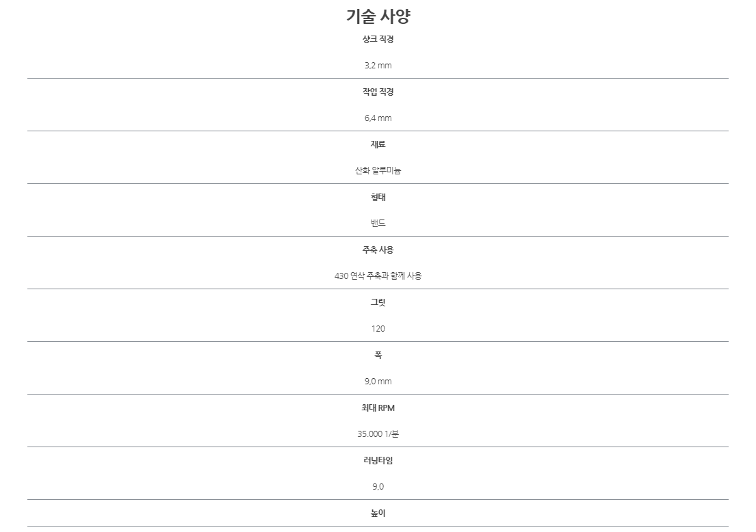Click the 6,4 mm working diameter value
The width and height of the screenshot is (756, 532).
point(378,118)
